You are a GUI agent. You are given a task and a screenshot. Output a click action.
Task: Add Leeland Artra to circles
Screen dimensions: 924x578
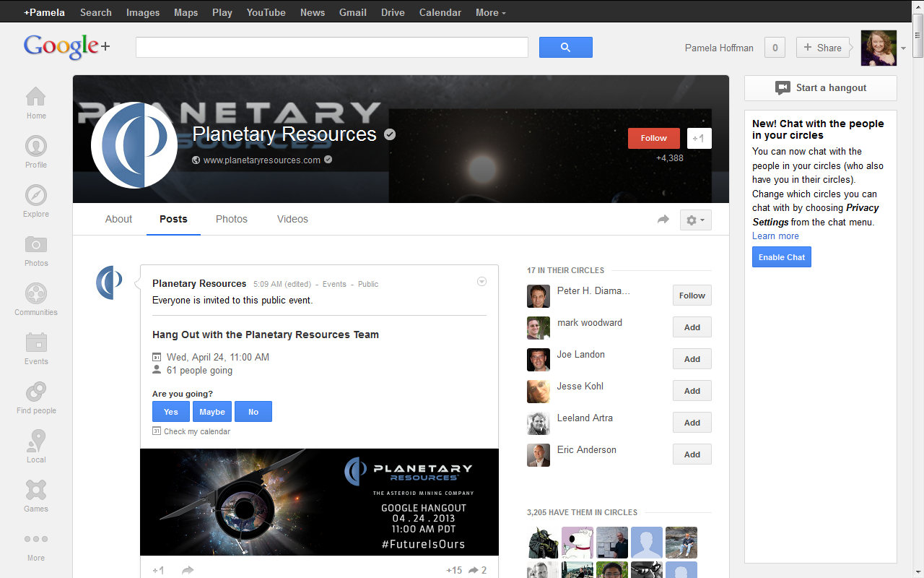[x=692, y=423]
